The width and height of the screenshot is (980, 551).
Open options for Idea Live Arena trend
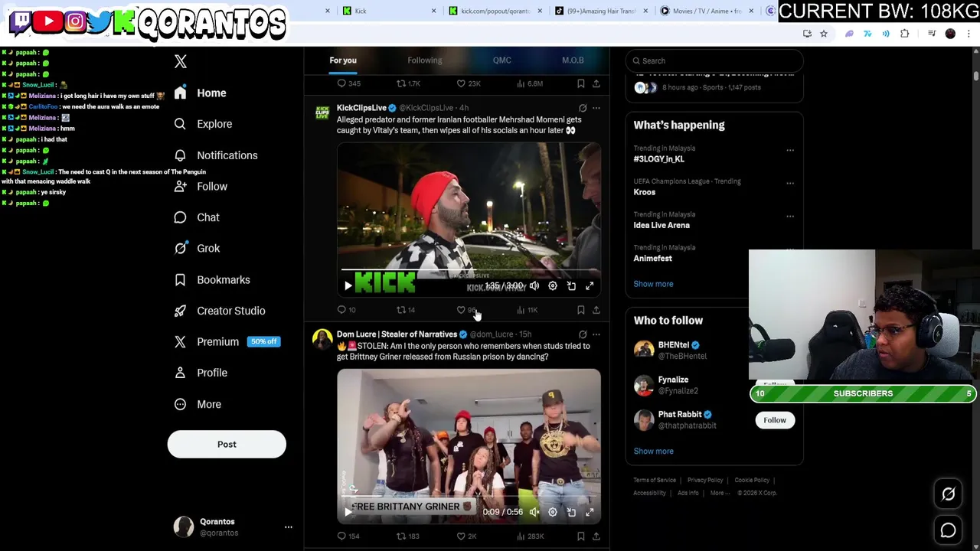point(790,216)
